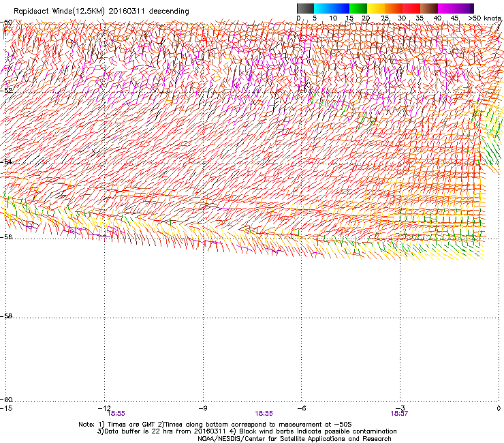Click the -52 latitude axis label
The width and height of the screenshot is (504, 443).
(x=6, y=91)
